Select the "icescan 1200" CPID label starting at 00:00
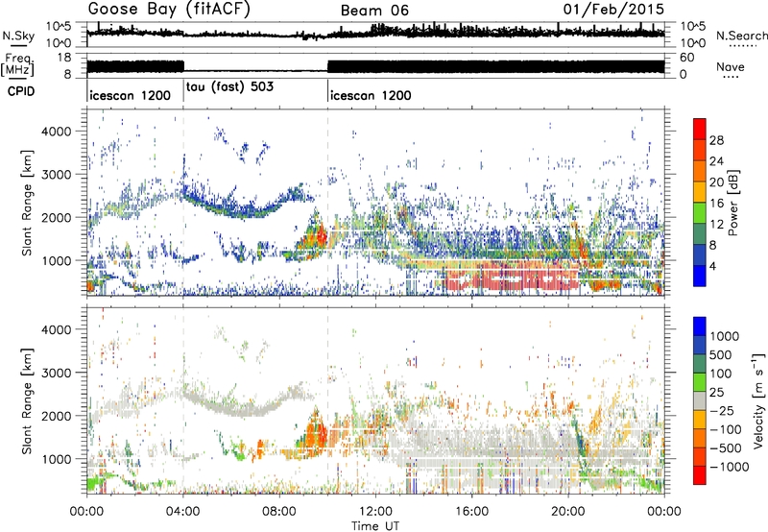 [131, 95]
